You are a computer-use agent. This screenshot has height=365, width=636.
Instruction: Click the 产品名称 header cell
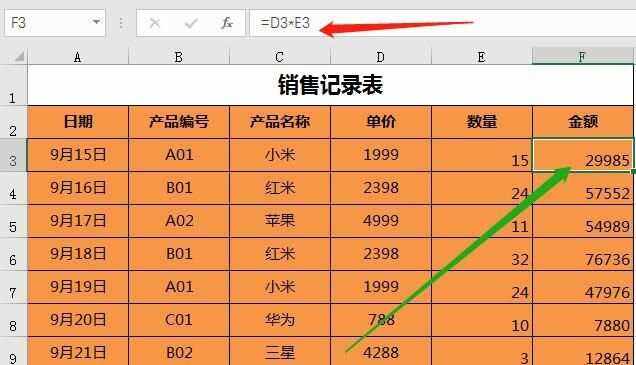pos(279,122)
